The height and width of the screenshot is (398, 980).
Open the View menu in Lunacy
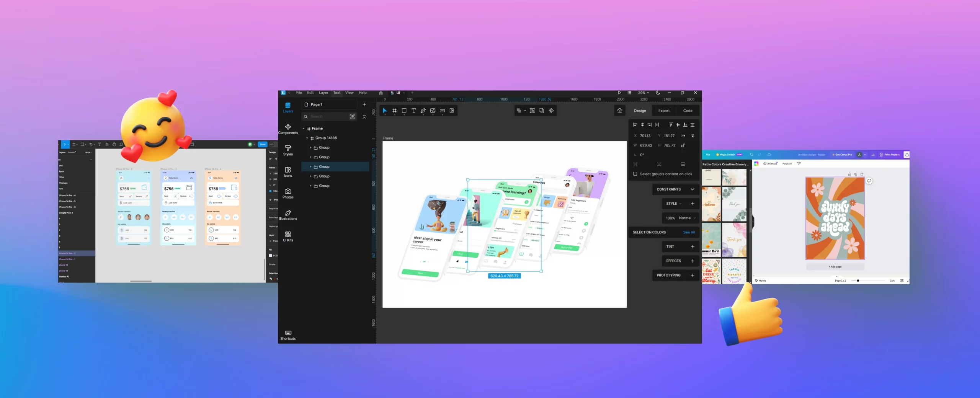tap(350, 93)
